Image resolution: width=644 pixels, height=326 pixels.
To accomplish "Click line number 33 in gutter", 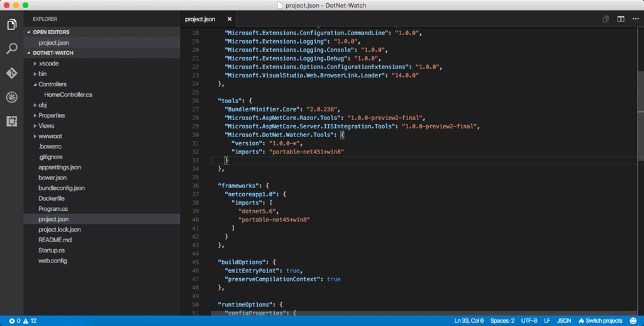I will [196, 160].
